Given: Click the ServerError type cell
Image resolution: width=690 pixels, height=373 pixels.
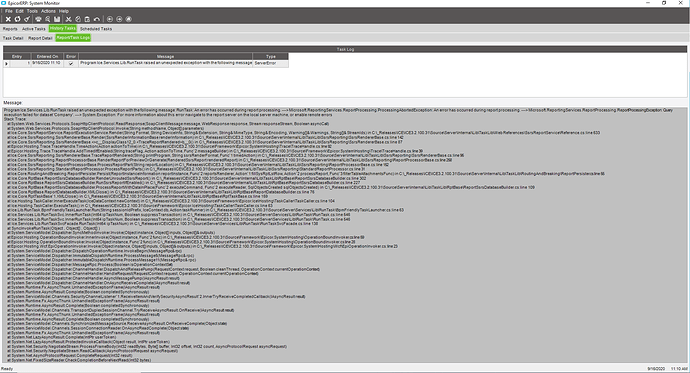Looking at the screenshot, I should (x=271, y=63).
